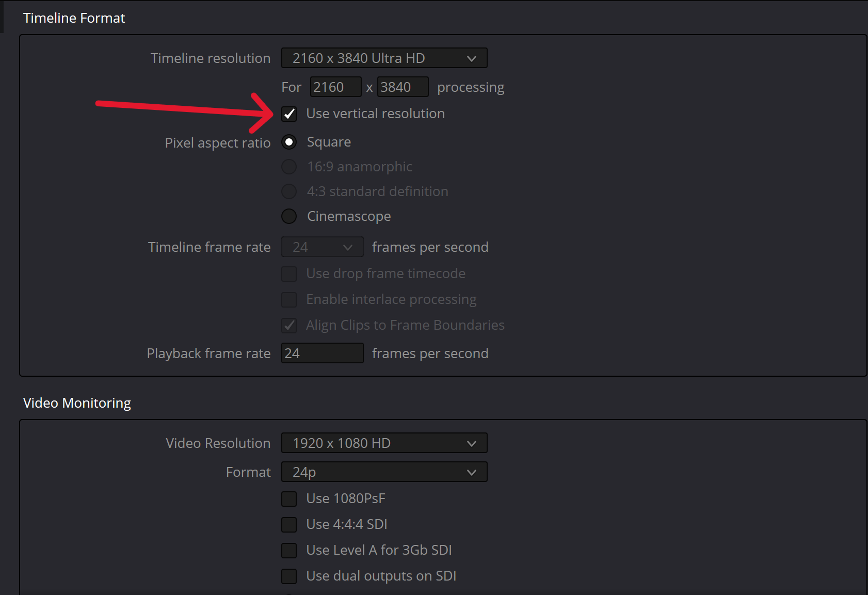
Task: Enable Use dual outputs on SDI
Action: coord(289,576)
